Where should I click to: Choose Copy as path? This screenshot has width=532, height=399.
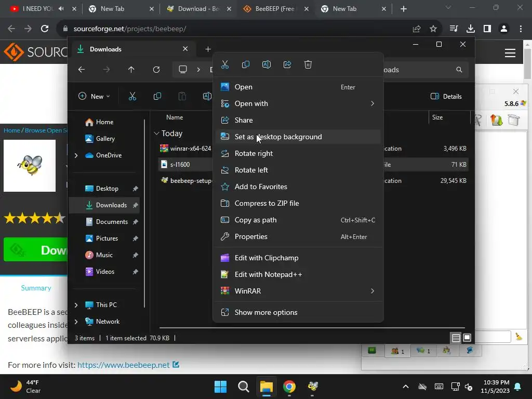(x=298, y=220)
